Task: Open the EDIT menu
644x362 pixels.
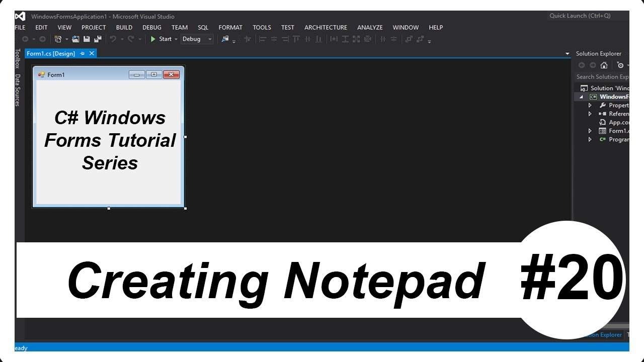Action: click(x=41, y=27)
